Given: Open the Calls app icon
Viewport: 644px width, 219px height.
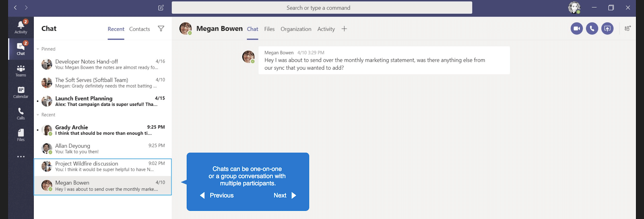Looking at the screenshot, I should [21, 113].
